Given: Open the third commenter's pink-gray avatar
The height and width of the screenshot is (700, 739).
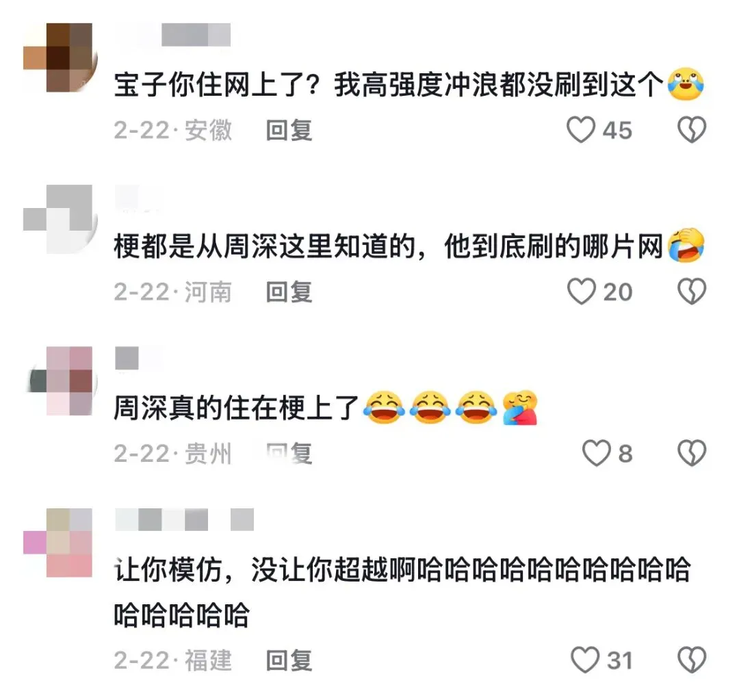Looking at the screenshot, I should tap(60, 380).
